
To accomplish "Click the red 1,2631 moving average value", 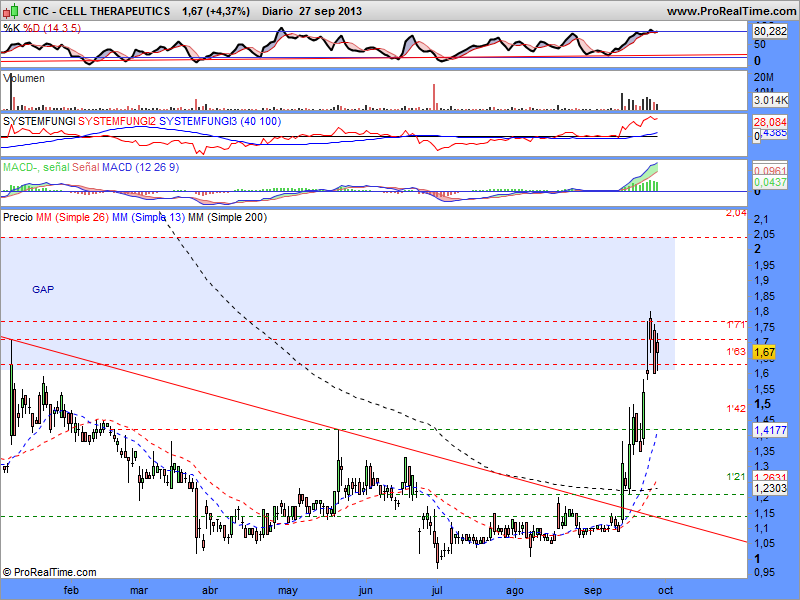I will pos(770,478).
